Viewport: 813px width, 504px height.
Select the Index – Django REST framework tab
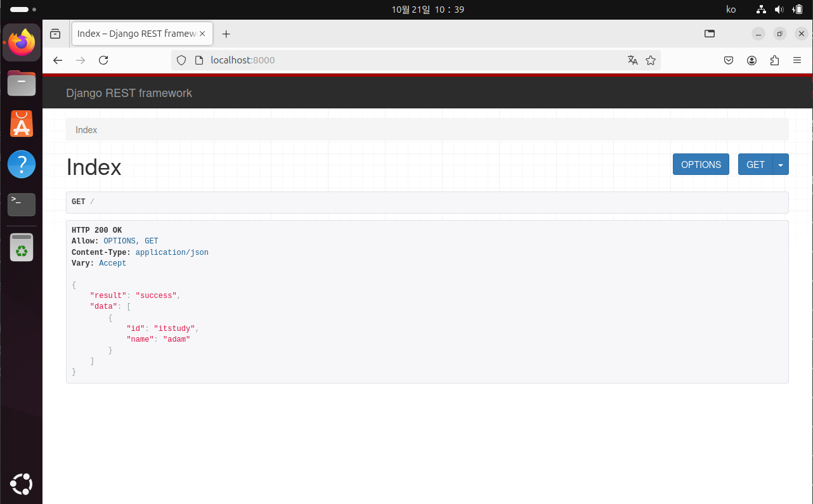coord(142,34)
